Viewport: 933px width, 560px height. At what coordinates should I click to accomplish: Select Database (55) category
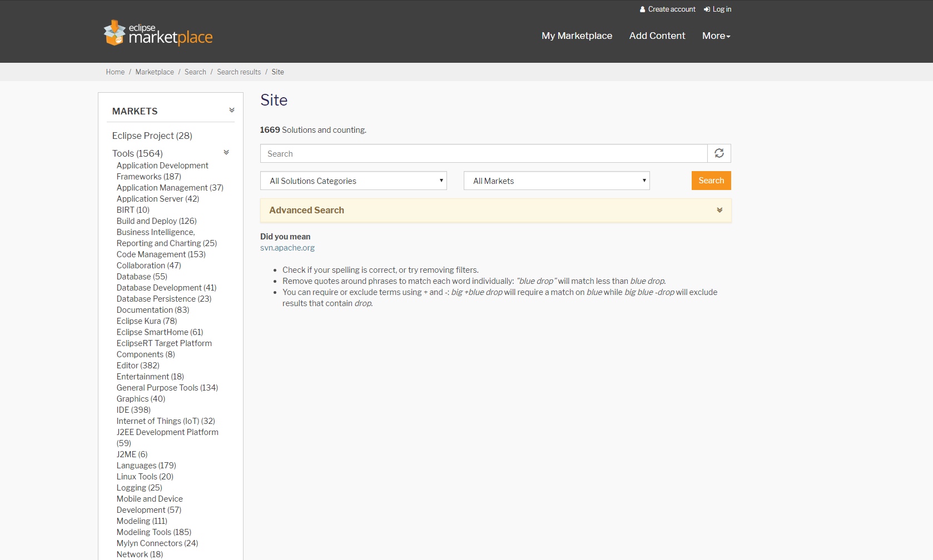point(142,277)
